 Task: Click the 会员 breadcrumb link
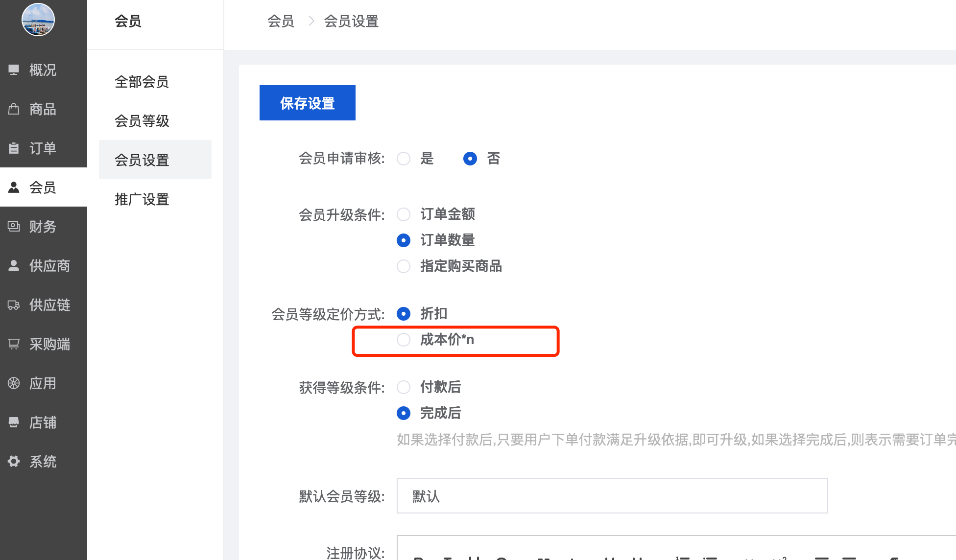click(281, 22)
